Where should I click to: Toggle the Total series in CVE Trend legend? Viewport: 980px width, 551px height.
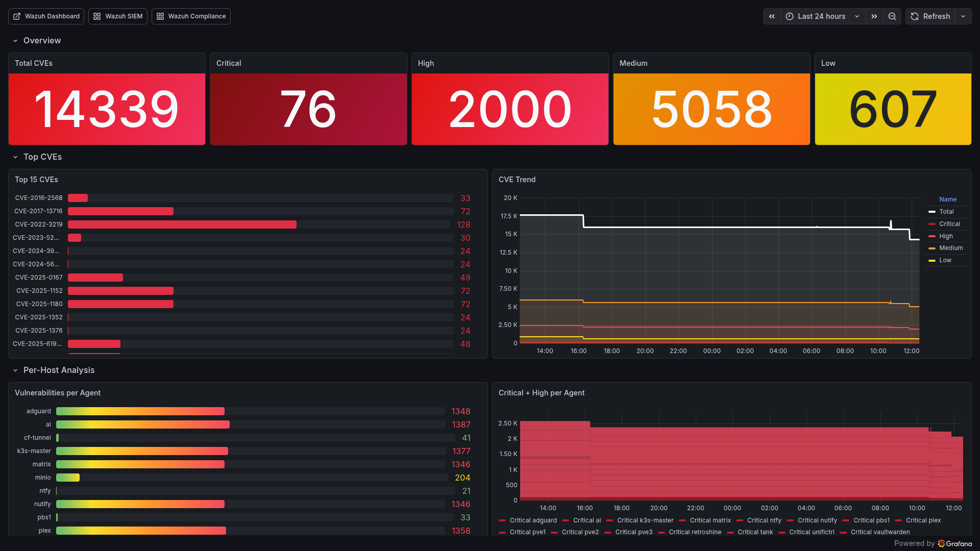point(946,212)
